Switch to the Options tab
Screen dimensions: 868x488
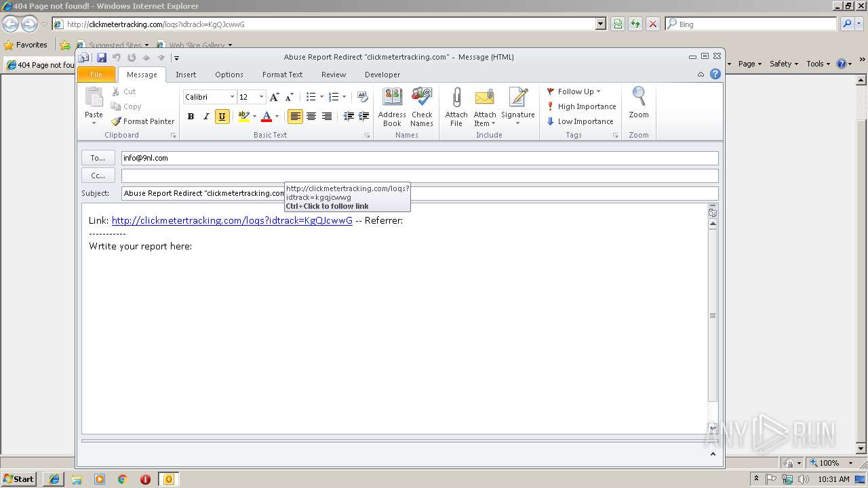click(x=229, y=75)
